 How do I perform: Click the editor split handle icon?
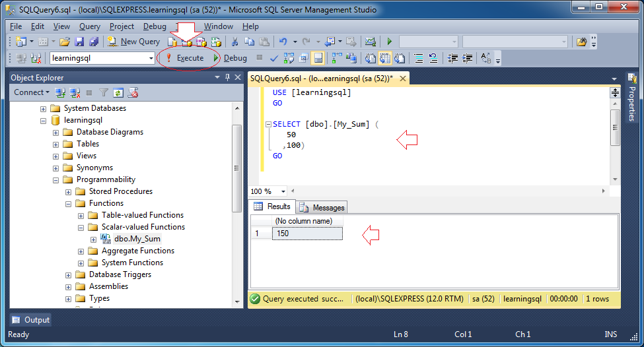[615, 92]
